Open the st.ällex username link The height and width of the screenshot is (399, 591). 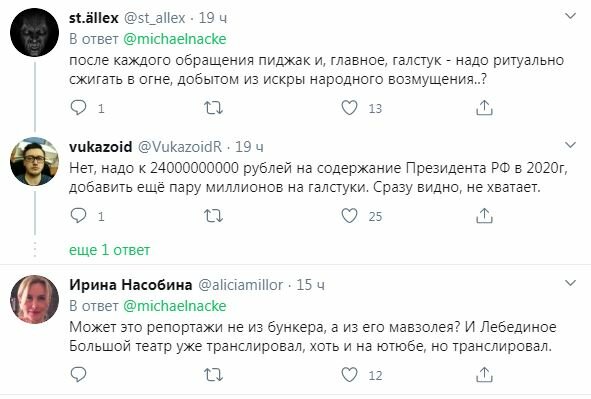tap(93, 18)
